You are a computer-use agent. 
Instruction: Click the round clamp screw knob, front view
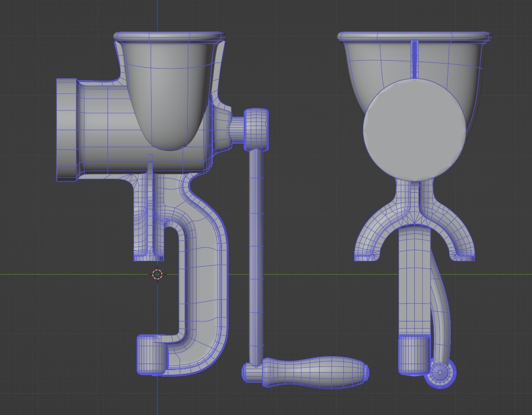pos(440,372)
